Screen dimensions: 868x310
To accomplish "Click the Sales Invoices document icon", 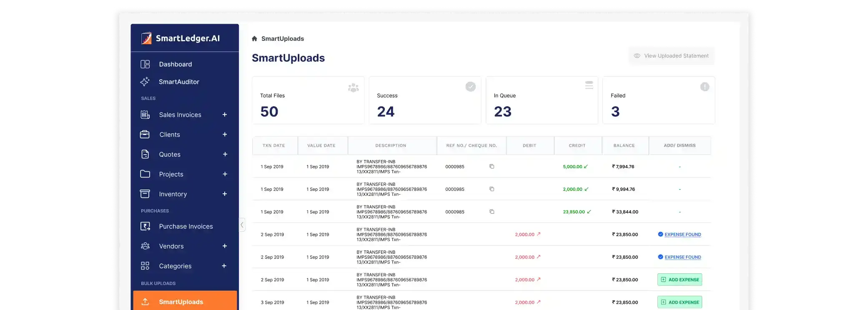I will point(145,115).
